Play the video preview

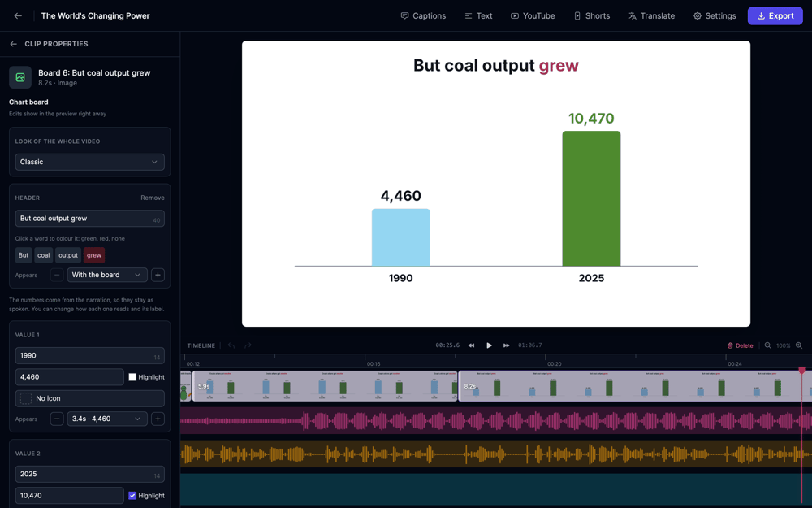(489, 345)
